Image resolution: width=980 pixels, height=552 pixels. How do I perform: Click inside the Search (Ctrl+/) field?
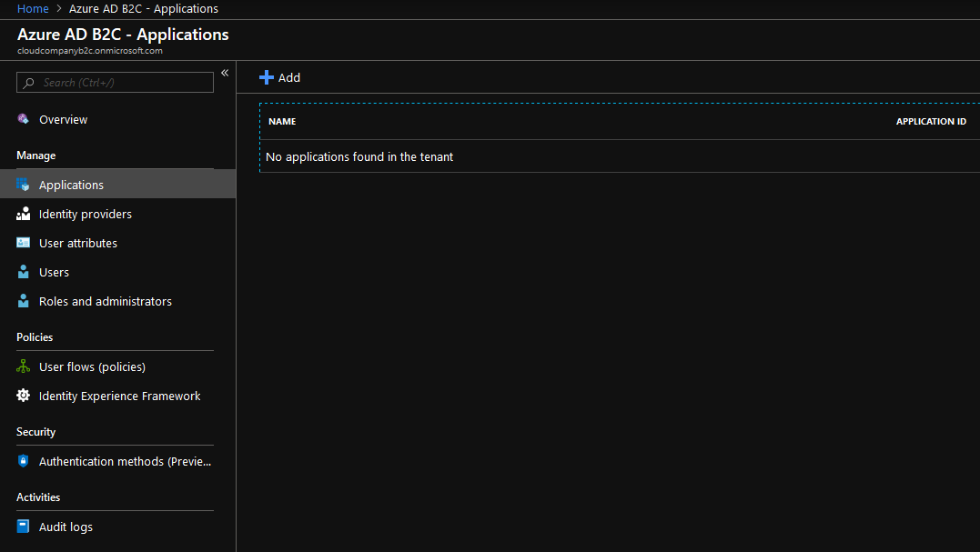click(x=114, y=82)
